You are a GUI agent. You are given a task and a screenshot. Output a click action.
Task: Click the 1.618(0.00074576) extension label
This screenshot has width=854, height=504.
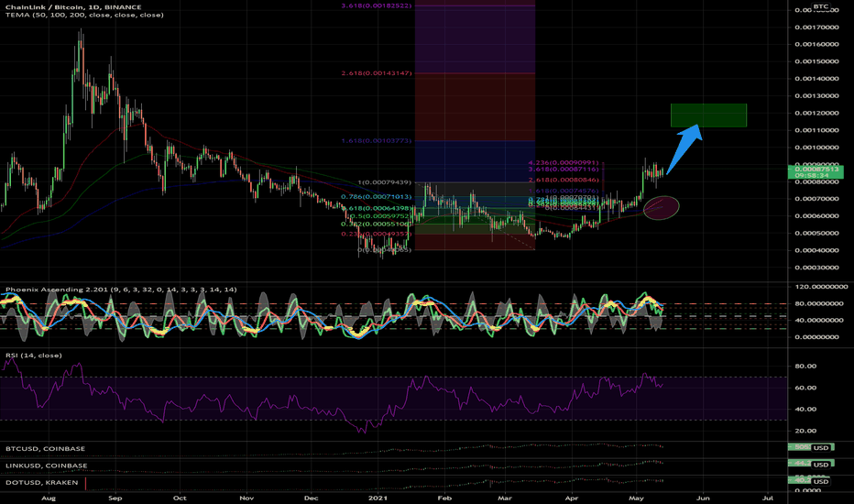[564, 191]
